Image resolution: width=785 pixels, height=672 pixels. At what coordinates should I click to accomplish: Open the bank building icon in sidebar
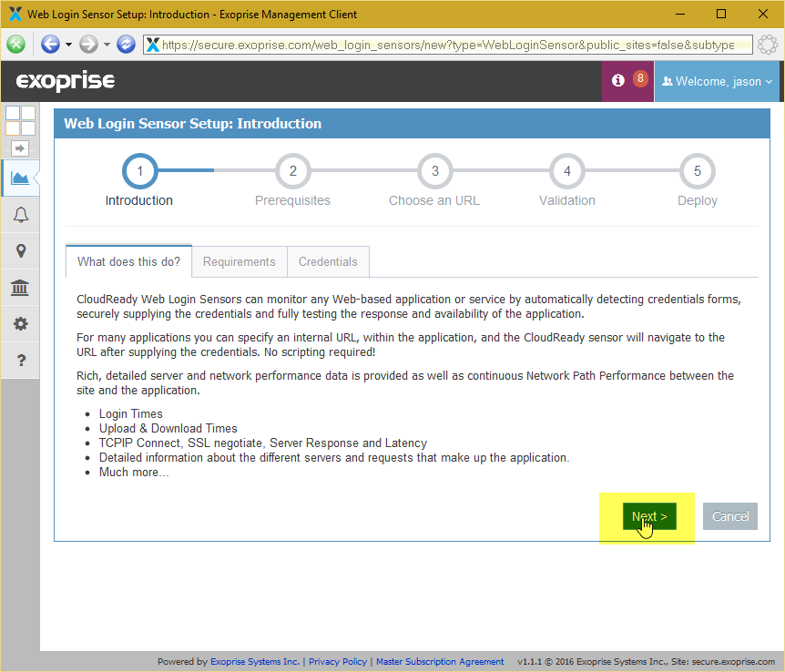click(x=20, y=288)
